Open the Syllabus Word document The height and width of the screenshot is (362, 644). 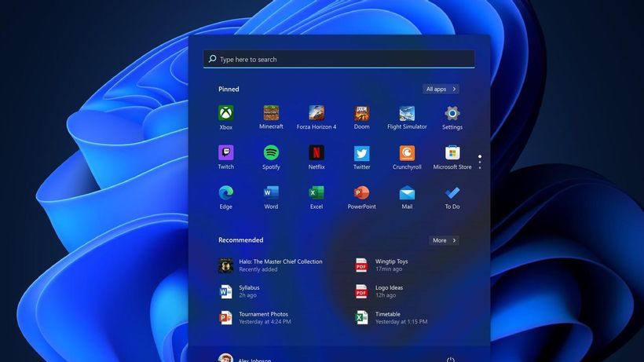pyautogui.click(x=239, y=291)
